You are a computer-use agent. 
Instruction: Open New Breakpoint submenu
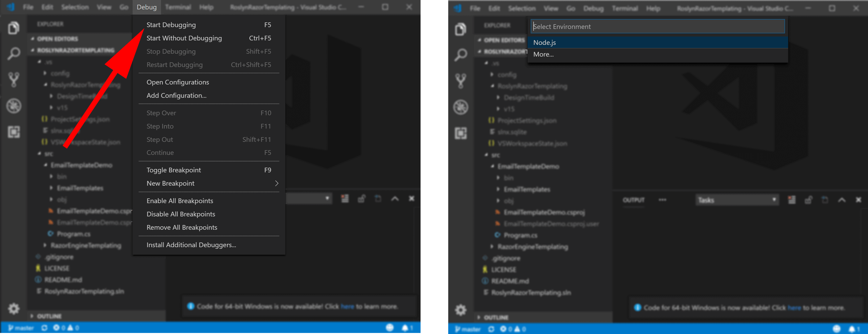209,184
